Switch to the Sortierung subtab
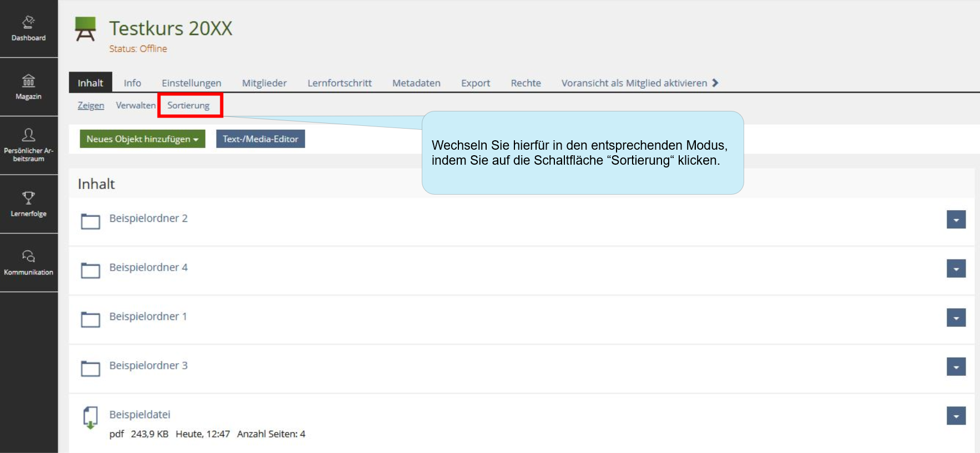This screenshot has width=980, height=453. tap(189, 105)
